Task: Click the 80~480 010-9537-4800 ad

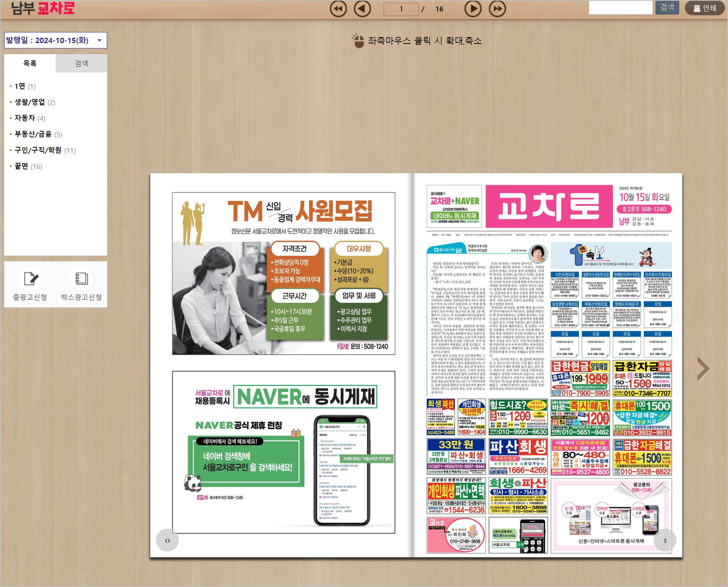Action: (x=580, y=457)
